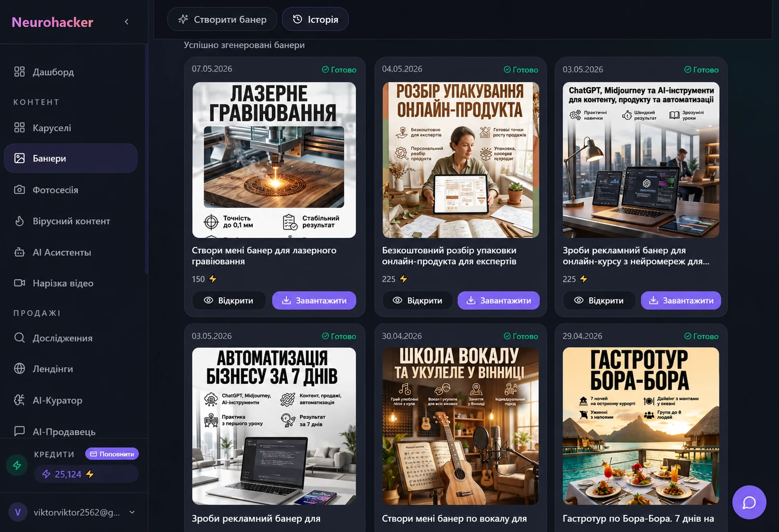Click prompt text Створи мені банер для лазерного гравіювання
The height and width of the screenshot is (532, 779).
pos(264,256)
